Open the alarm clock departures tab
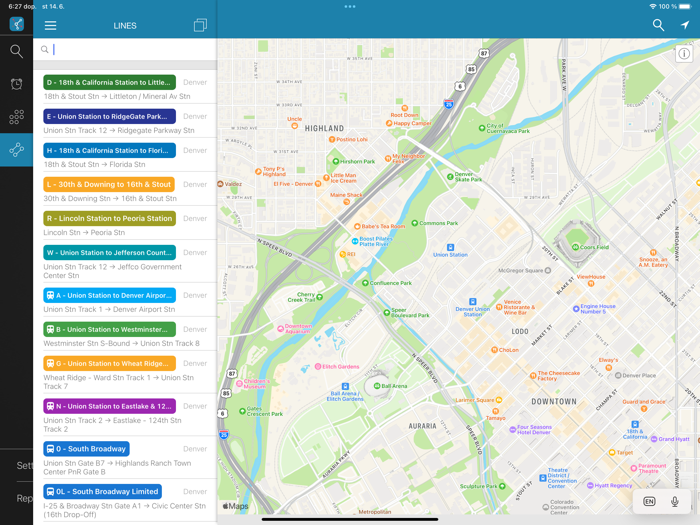 point(17,84)
